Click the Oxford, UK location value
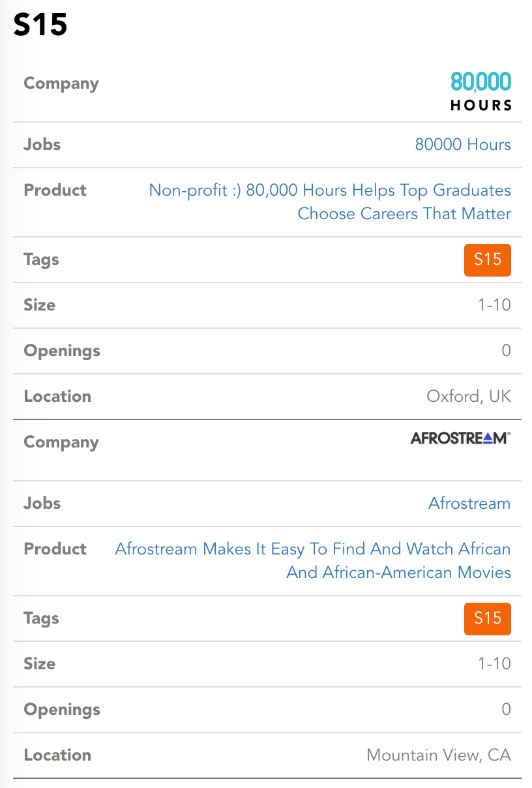The image size is (532, 788). pos(469,396)
